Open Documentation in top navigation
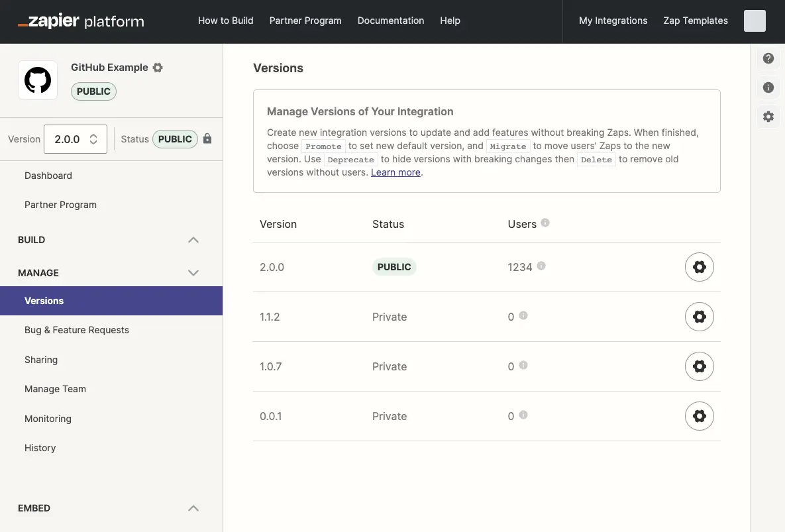This screenshot has height=532, width=785. [x=390, y=21]
